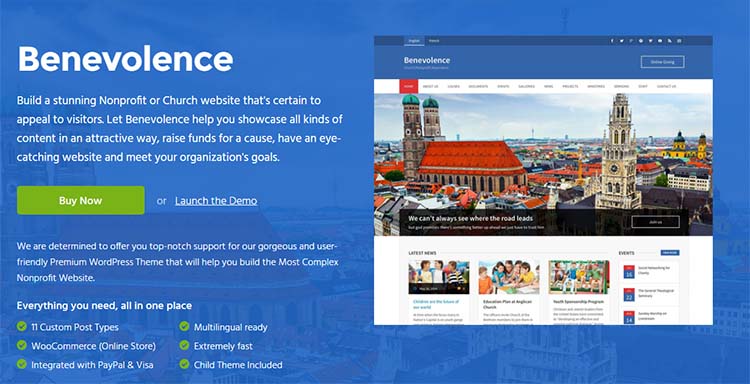Click green check beside Extremely fast

click(x=184, y=345)
